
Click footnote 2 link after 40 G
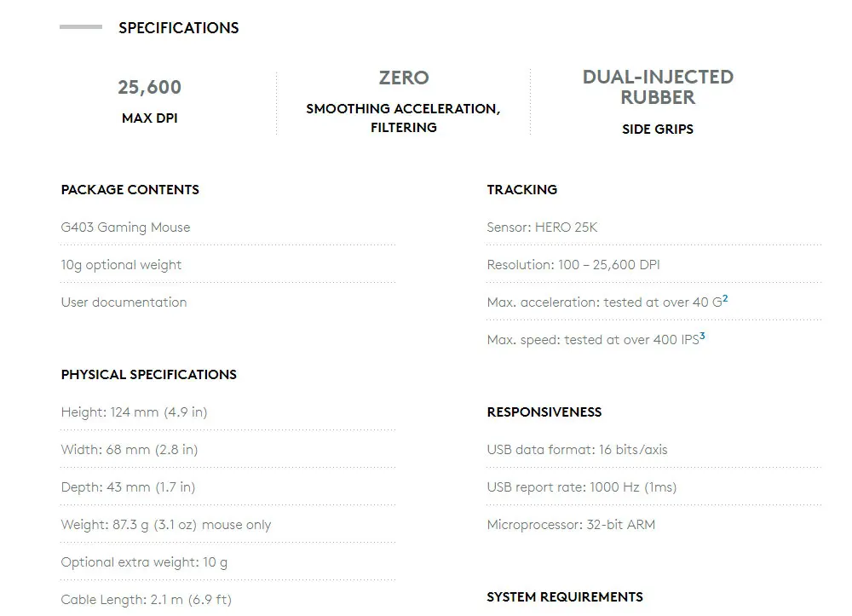point(725,299)
